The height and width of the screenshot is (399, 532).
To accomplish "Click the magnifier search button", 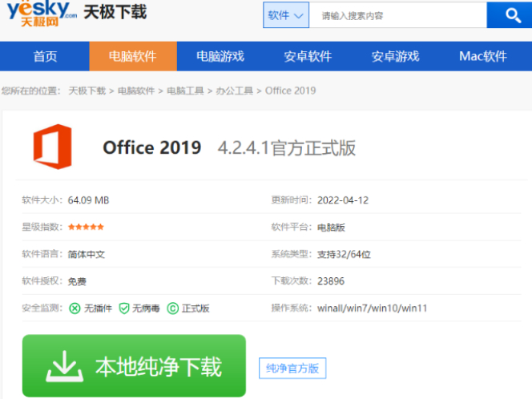I will point(510,15).
